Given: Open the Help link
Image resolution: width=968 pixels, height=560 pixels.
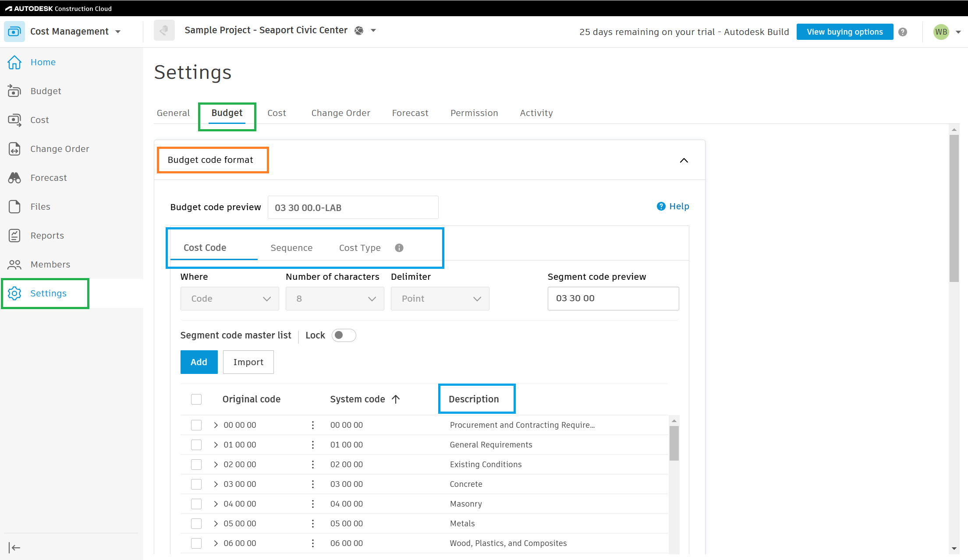Looking at the screenshot, I should tap(673, 206).
